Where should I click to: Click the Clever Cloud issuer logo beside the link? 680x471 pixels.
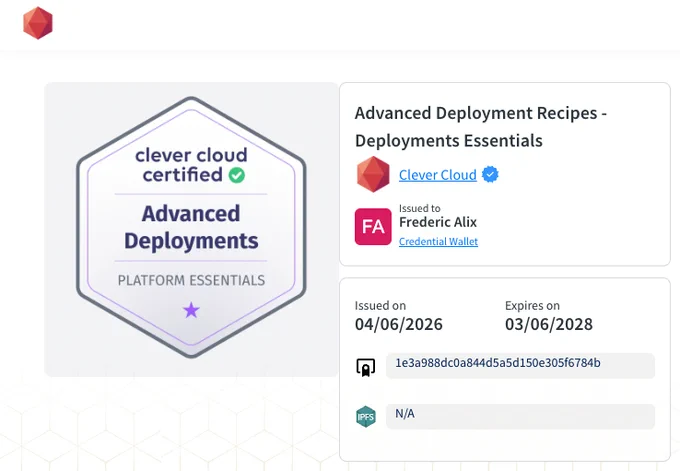[373, 174]
